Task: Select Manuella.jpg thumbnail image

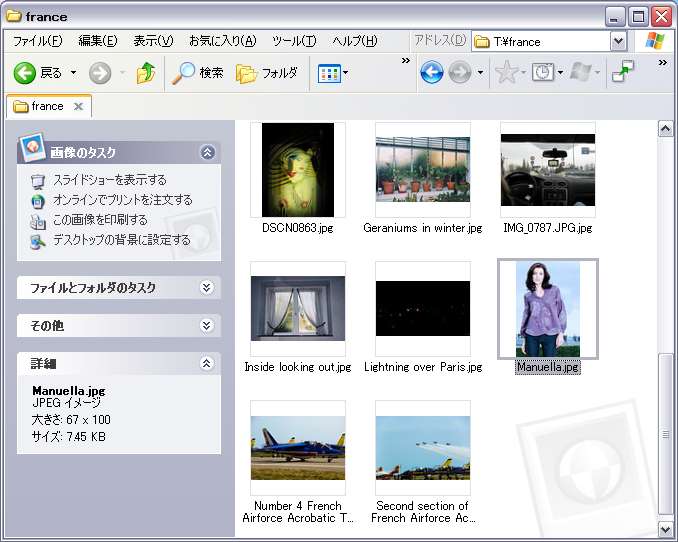Action: click(x=548, y=309)
